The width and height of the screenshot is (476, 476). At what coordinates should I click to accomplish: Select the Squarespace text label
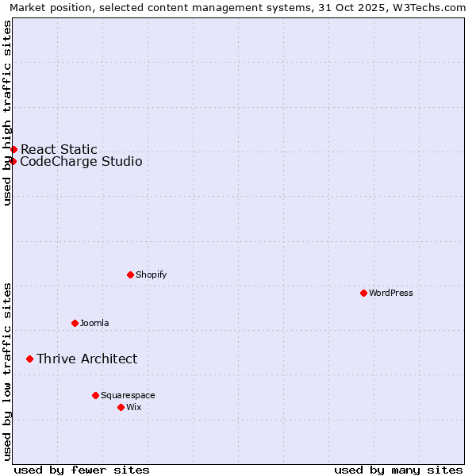click(x=128, y=396)
